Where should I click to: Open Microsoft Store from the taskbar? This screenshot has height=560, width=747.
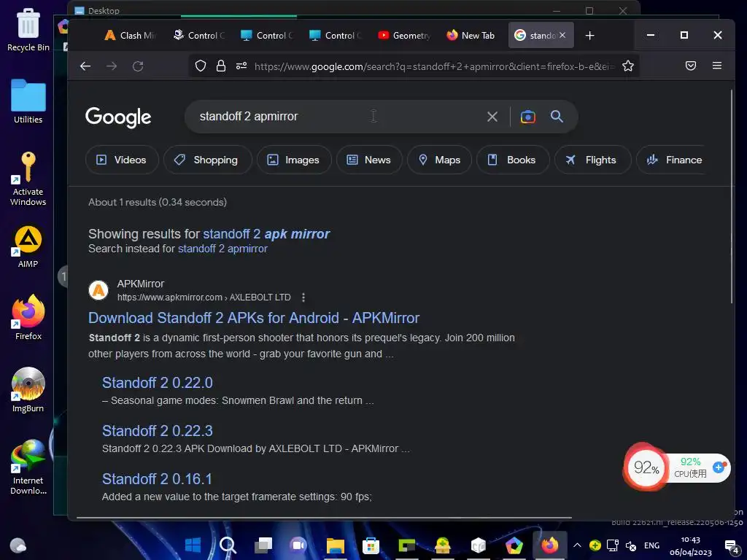click(371, 545)
